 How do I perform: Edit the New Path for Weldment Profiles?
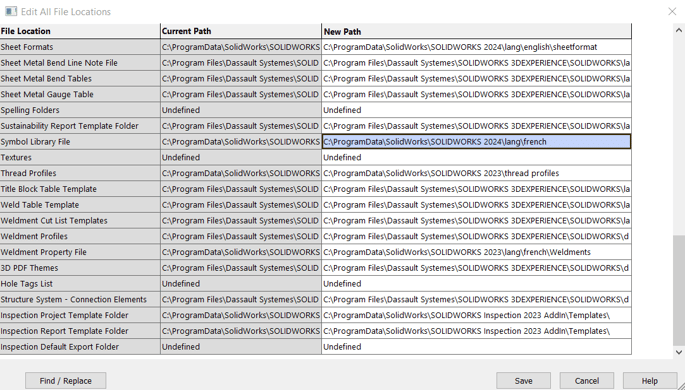click(477, 236)
